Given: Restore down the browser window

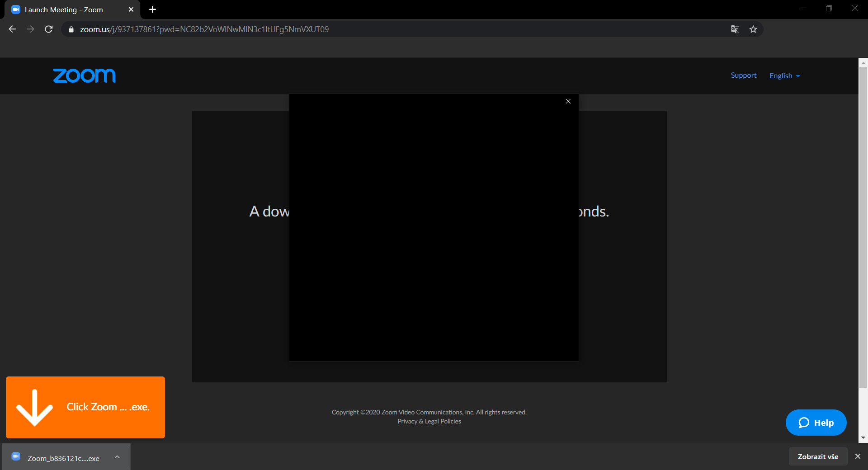Looking at the screenshot, I should coord(829,9).
